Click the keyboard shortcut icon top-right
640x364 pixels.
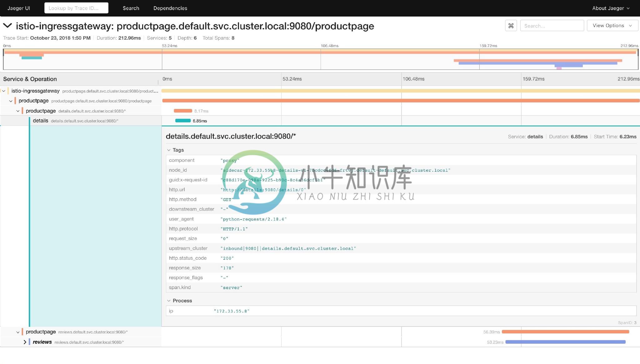tap(511, 25)
